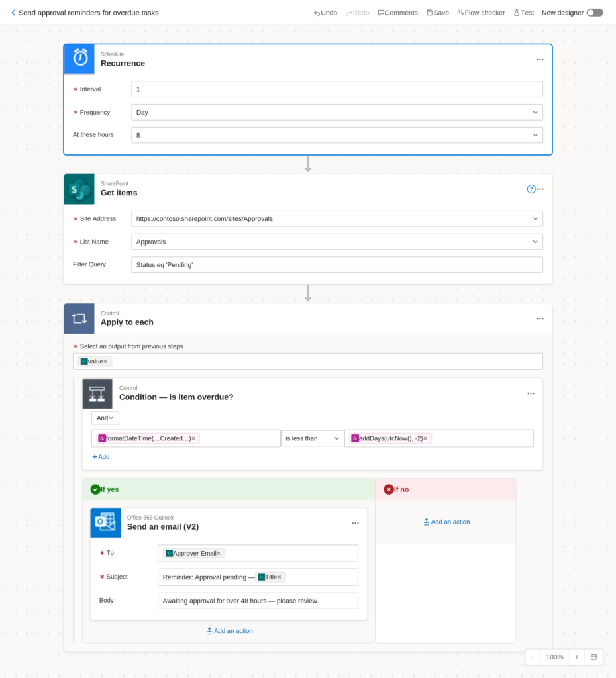Click the Filter Query input field
This screenshot has height=678, width=616.
337,265
